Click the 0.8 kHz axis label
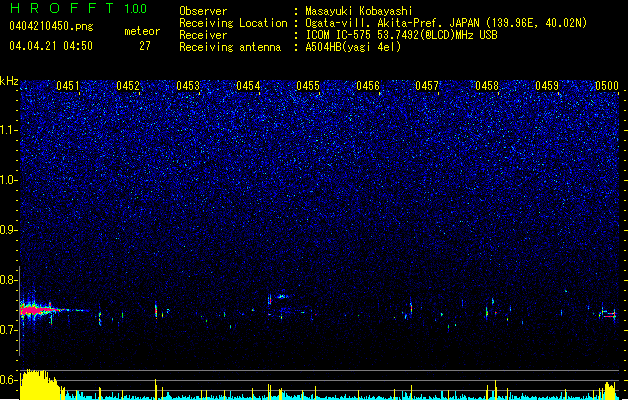Screen dimensions: 629x400 (8, 280)
